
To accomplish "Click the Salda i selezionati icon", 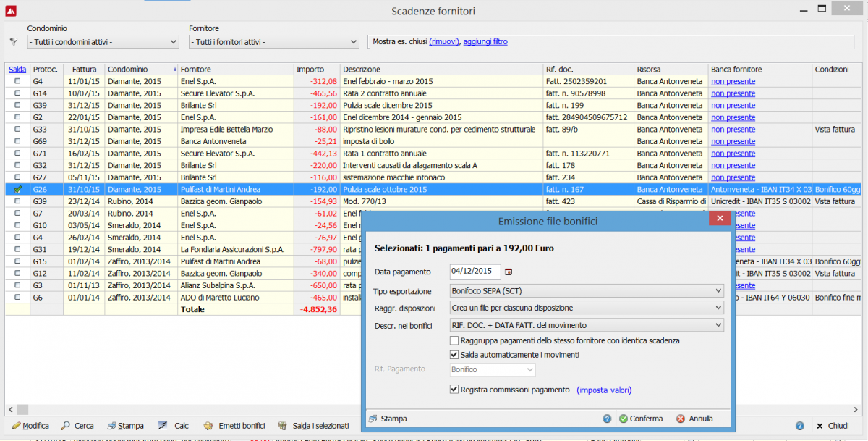I will [284, 426].
